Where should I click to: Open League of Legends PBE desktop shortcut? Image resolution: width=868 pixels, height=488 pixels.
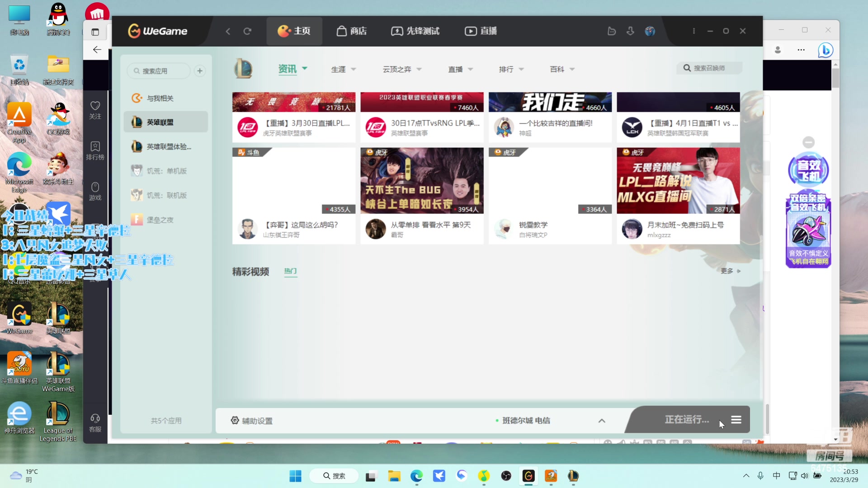point(58,422)
